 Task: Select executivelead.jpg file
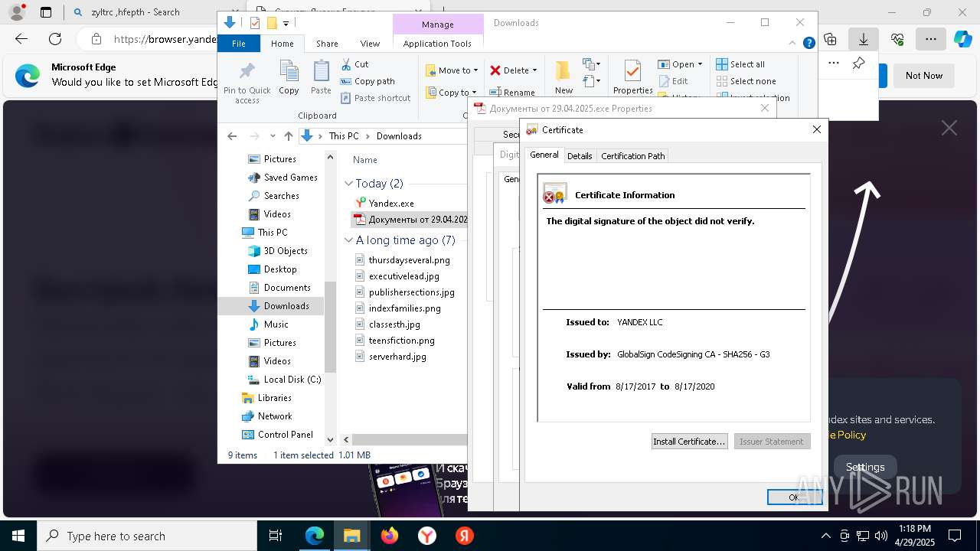[403, 276]
